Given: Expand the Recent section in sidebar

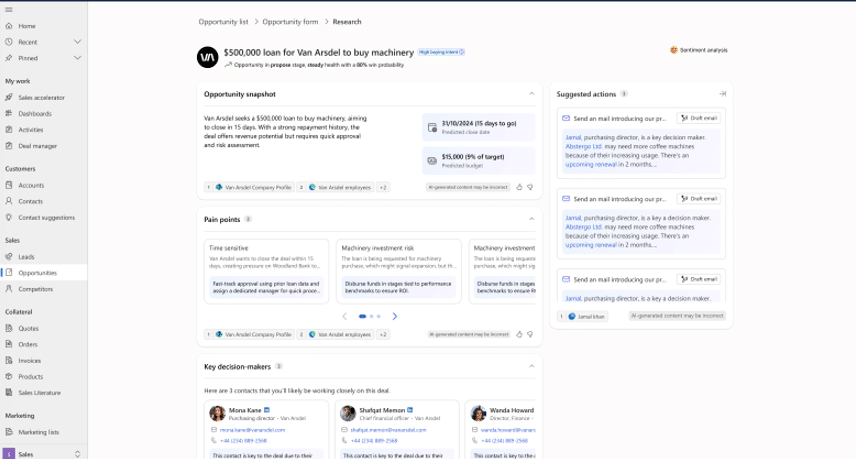Looking at the screenshot, I should point(77,42).
